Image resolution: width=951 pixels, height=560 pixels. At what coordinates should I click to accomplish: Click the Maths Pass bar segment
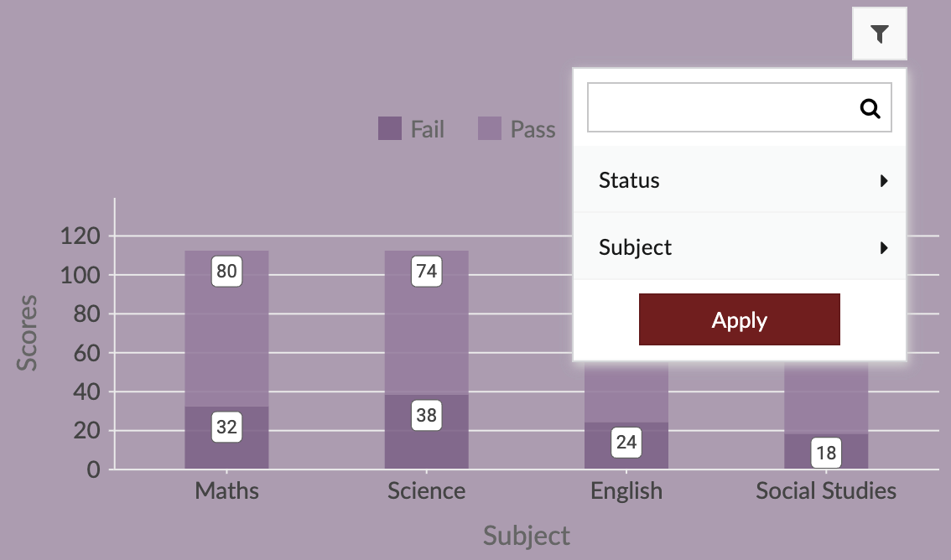[x=226, y=335]
